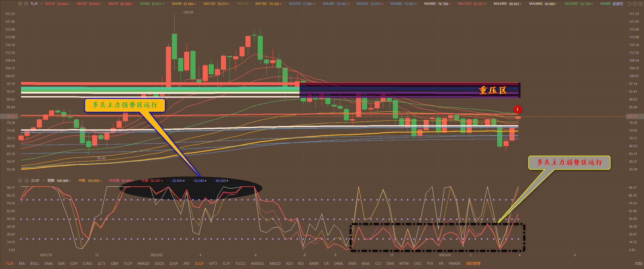Zoom out chart with the circled minus icon
The width and height of the screenshot is (644, 269).
pyautogui.click(x=635, y=4)
